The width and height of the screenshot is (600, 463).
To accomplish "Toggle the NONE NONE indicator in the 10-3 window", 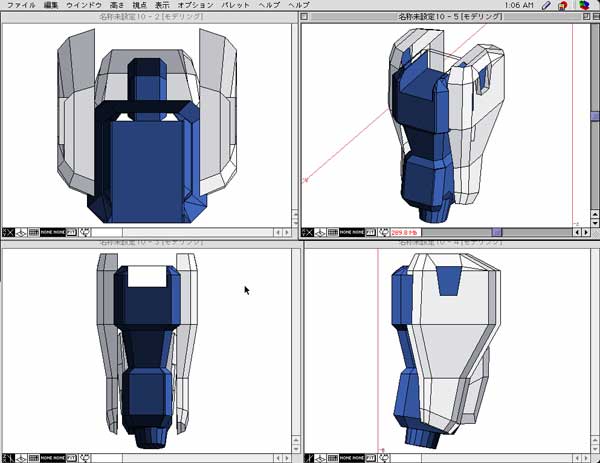I will coord(53,458).
